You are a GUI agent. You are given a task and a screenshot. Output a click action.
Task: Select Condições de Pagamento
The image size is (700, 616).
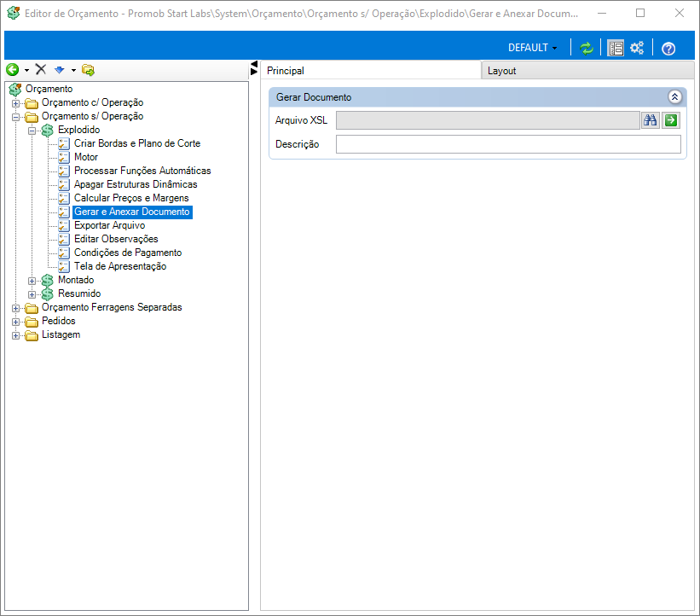128,253
